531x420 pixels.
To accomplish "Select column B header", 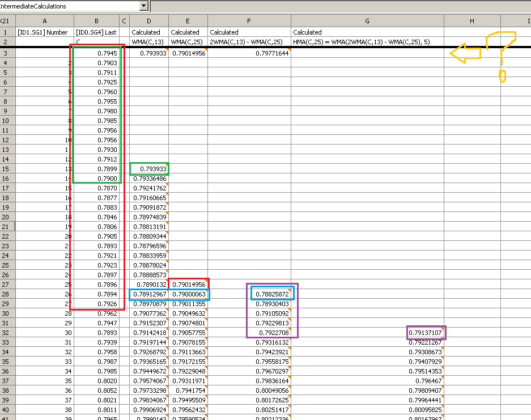I will (96, 21).
